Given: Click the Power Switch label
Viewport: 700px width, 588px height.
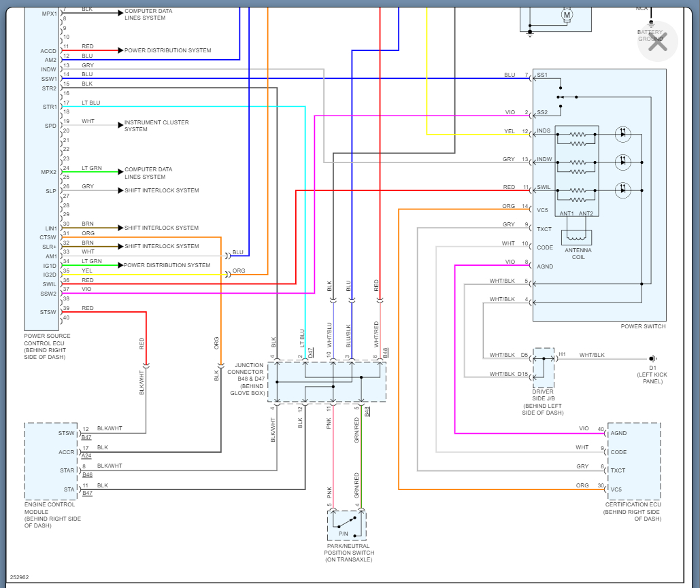Looking at the screenshot, I should pyautogui.click(x=643, y=326).
